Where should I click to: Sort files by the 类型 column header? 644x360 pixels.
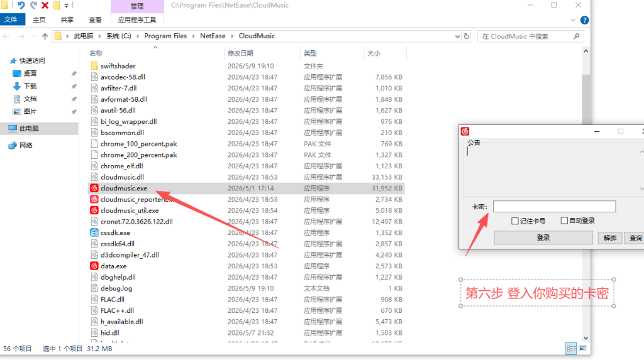310,53
